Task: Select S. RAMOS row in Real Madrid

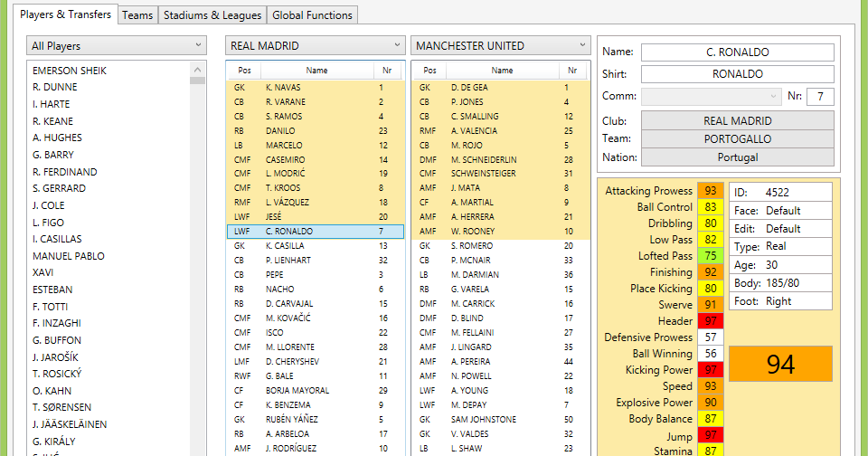Action: pos(316,117)
